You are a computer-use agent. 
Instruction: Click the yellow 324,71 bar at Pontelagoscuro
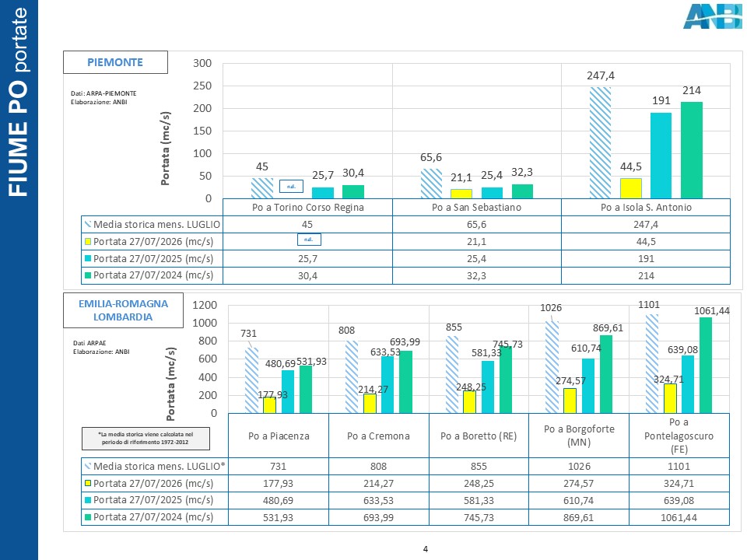pos(670,398)
